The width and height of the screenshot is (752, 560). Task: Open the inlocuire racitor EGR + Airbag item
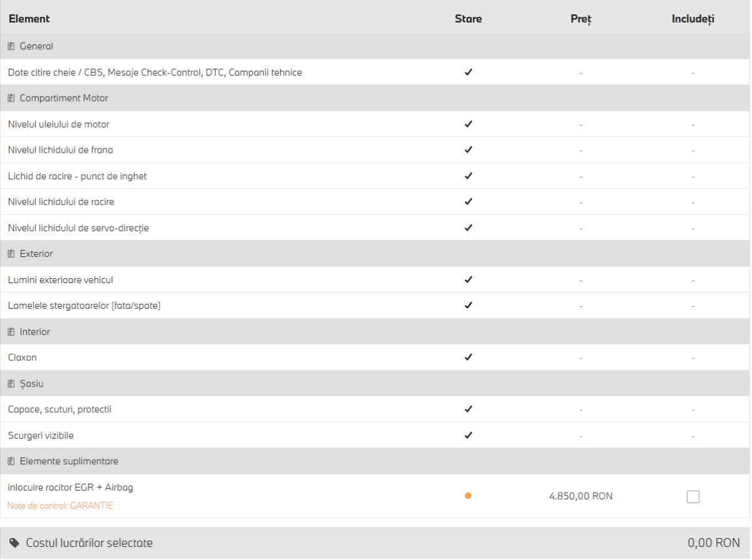coord(71,487)
